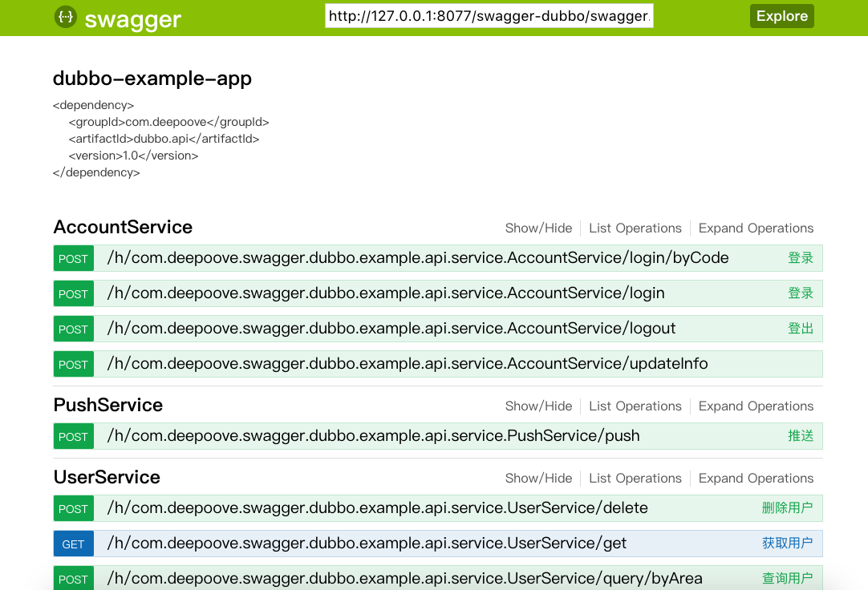
Task: Click the POST badge of the updateInfo row
Action: pyautogui.click(x=74, y=365)
